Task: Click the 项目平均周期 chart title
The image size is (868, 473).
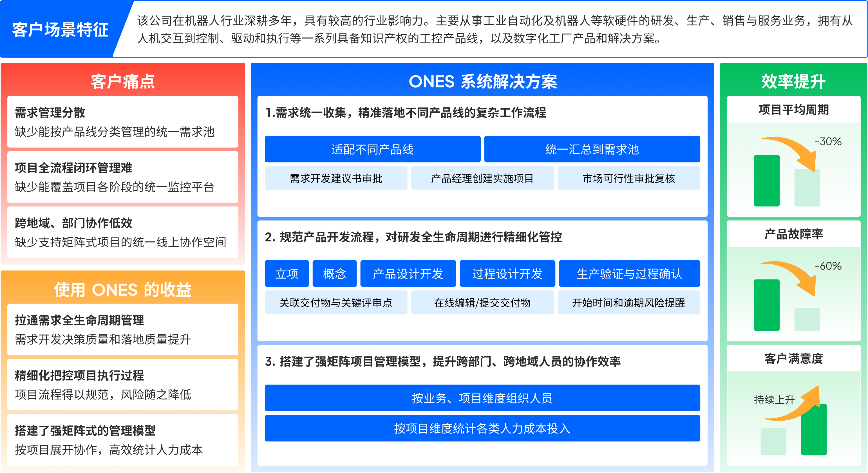Action: coord(793,110)
